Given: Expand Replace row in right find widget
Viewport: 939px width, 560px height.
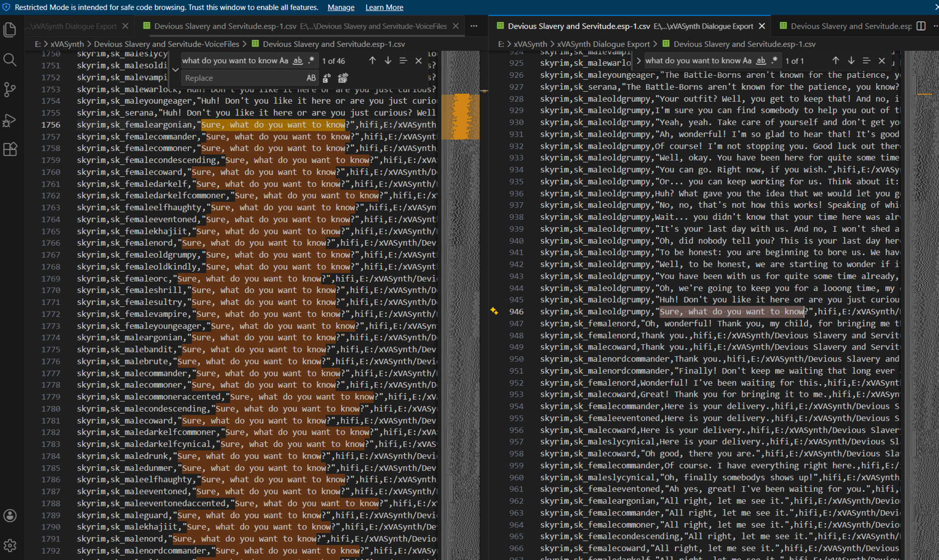Looking at the screenshot, I should point(638,61).
